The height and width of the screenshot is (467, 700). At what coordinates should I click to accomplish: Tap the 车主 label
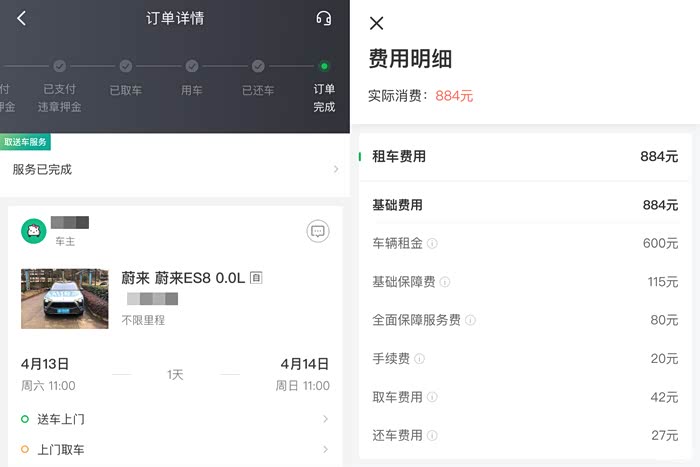(x=65, y=241)
